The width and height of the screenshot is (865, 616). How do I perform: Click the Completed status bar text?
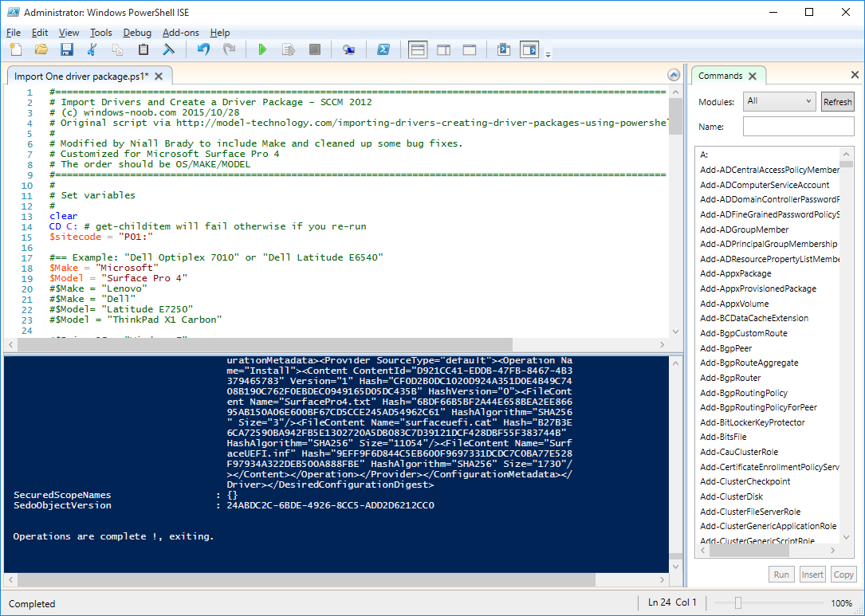coord(32,604)
